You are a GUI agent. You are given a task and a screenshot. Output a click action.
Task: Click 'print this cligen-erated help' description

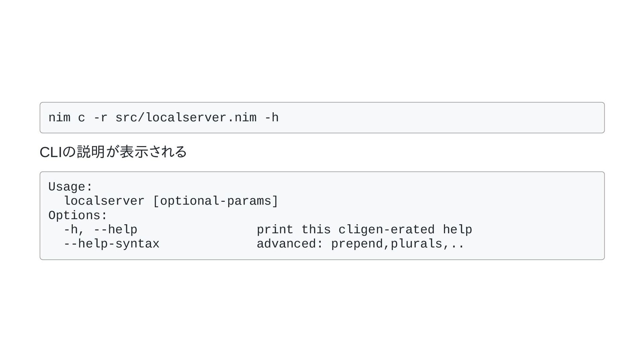[364, 230]
